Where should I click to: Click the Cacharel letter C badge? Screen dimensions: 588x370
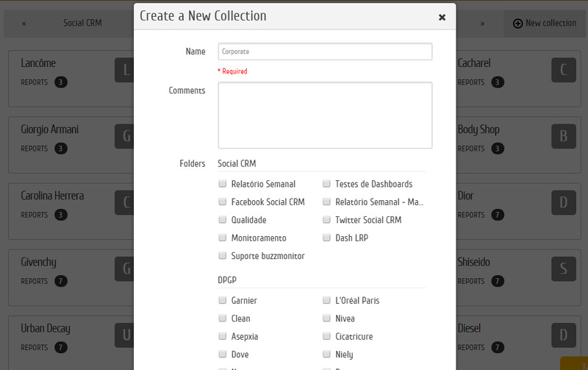563,70
